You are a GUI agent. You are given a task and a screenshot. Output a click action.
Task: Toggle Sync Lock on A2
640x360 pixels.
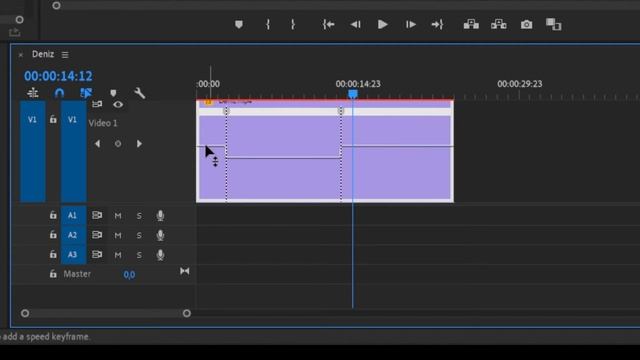pos(97,235)
